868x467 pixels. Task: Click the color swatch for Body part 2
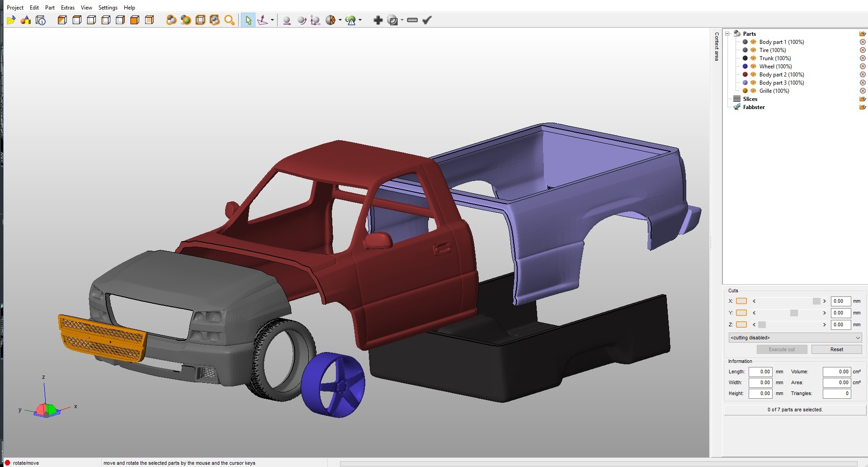coord(745,75)
